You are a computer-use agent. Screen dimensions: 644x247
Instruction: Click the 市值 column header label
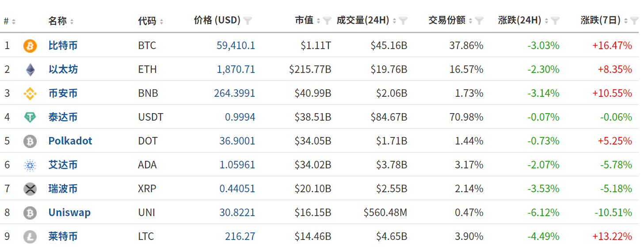[x=304, y=20]
